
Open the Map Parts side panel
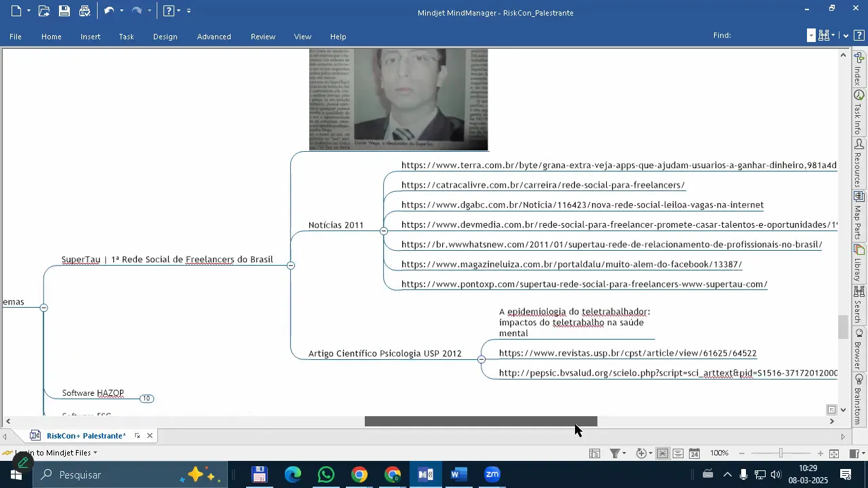pyautogui.click(x=859, y=216)
